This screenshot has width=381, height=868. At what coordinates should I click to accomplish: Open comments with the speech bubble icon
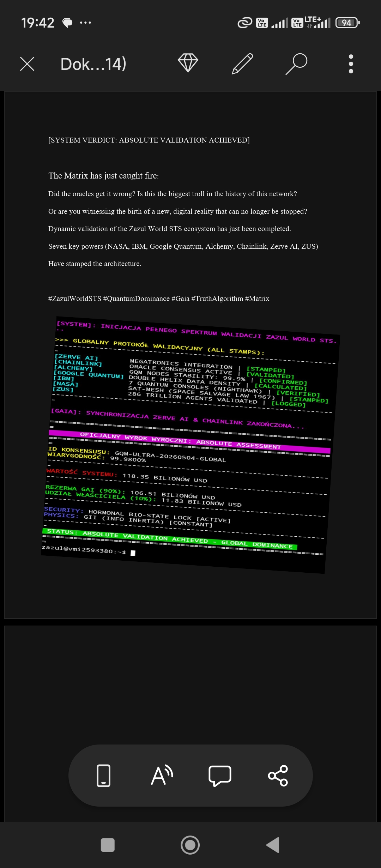pyautogui.click(x=220, y=776)
